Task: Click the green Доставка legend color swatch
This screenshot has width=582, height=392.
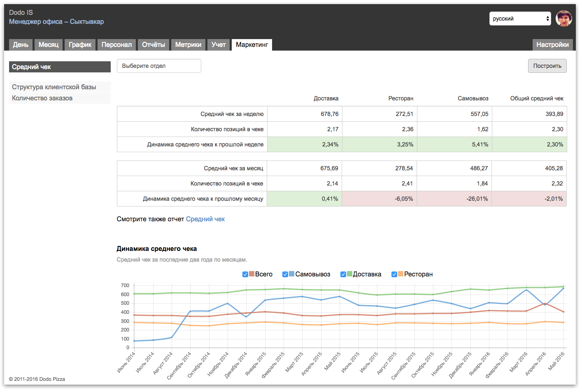Action: (x=349, y=274)
